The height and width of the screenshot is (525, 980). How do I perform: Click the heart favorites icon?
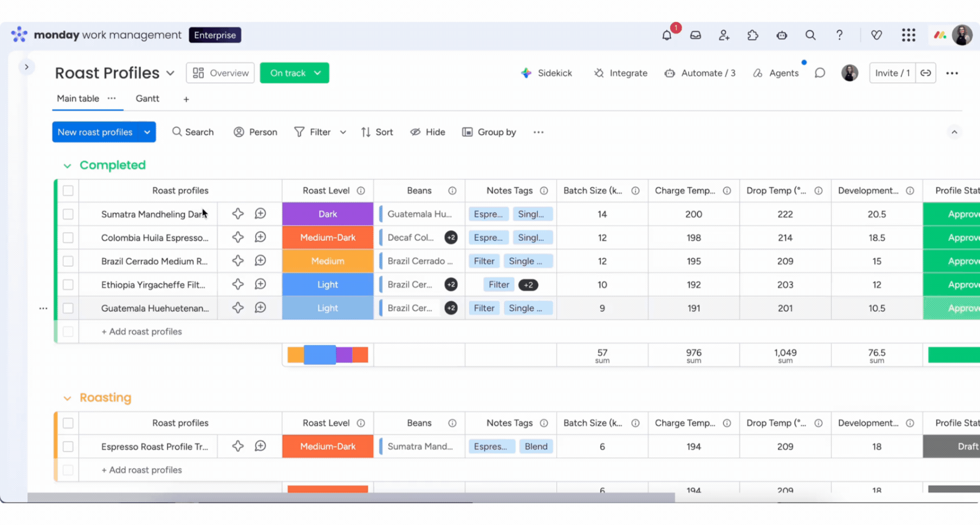877,35
